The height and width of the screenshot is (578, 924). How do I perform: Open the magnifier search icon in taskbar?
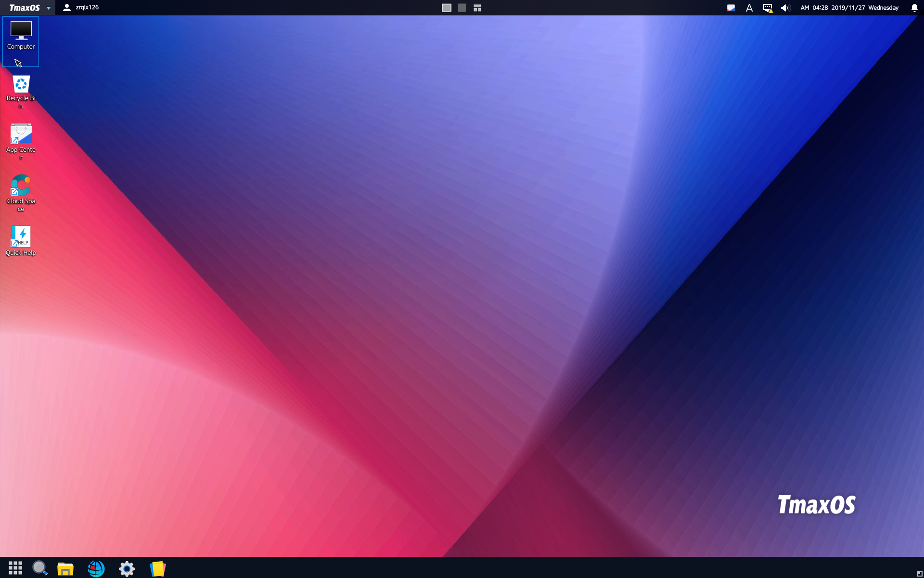40,568
